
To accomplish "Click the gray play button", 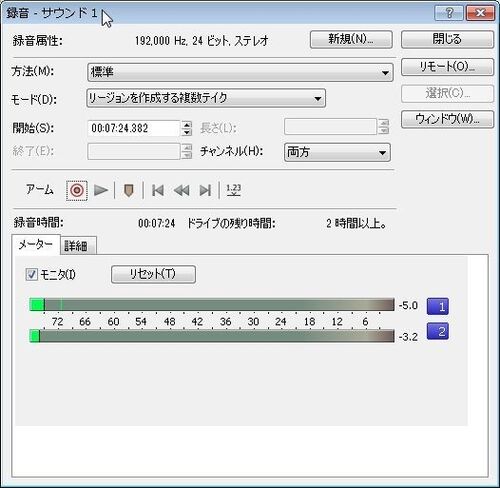I will pos(101,190).
